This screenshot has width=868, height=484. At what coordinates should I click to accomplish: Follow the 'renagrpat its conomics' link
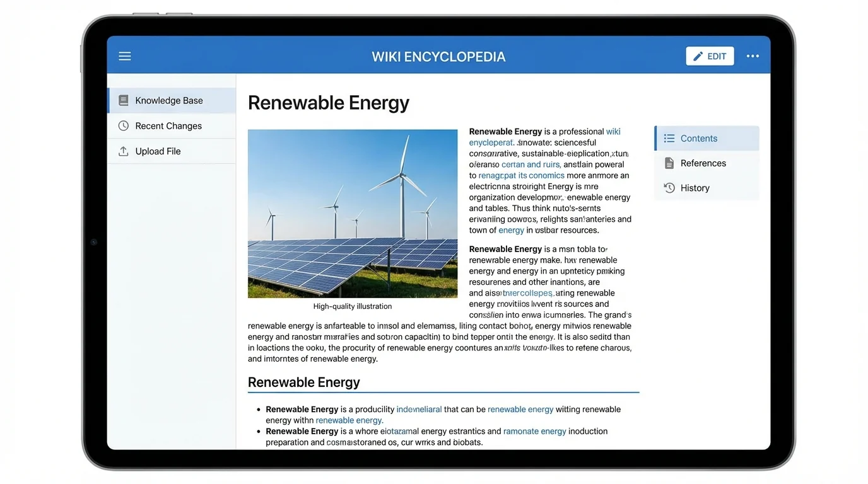point(521,175)
